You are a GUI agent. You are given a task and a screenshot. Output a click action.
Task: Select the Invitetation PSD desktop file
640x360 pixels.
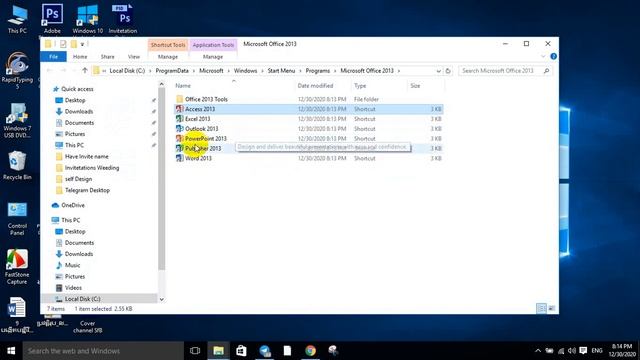(123, 18)
